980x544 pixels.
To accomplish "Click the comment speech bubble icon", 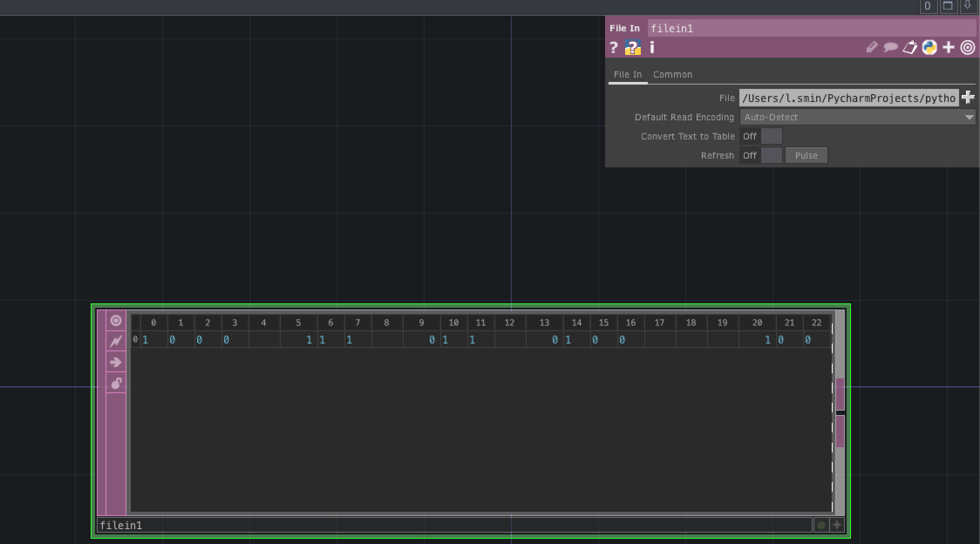I will (x=890, y=47).
